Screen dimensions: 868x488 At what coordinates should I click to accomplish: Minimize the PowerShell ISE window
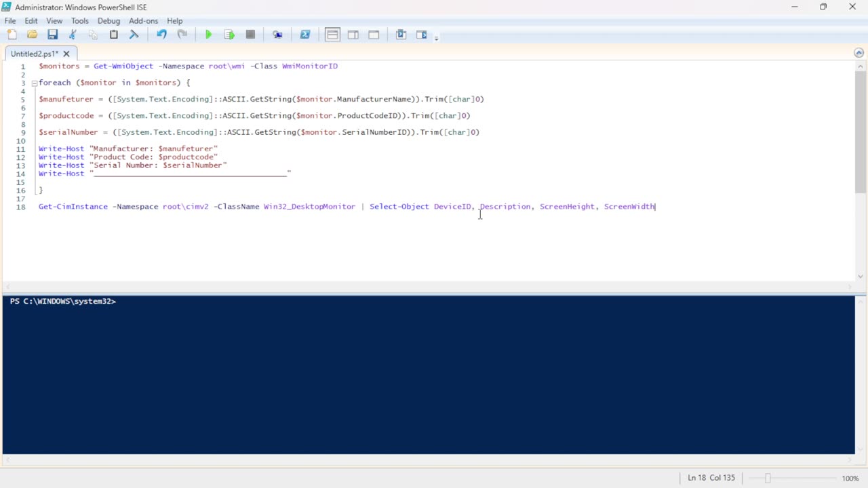[794, 7]
